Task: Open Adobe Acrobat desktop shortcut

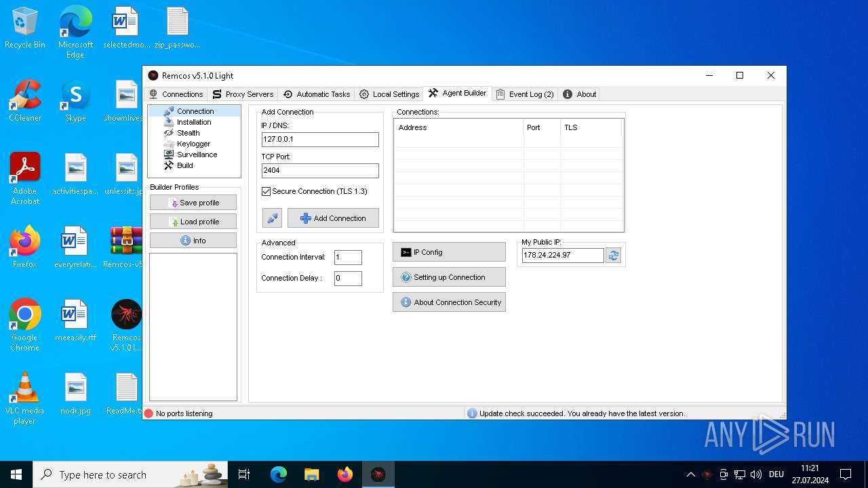Action: (x=25, y=179)
